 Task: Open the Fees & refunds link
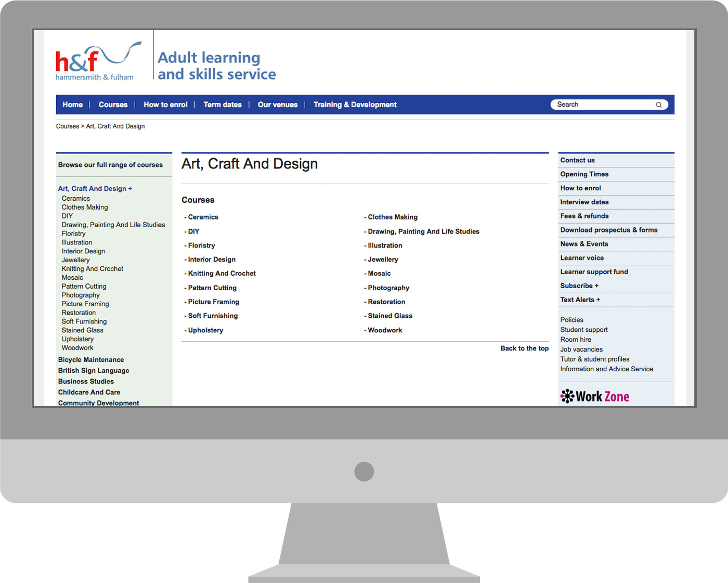(x=584, y=216)
